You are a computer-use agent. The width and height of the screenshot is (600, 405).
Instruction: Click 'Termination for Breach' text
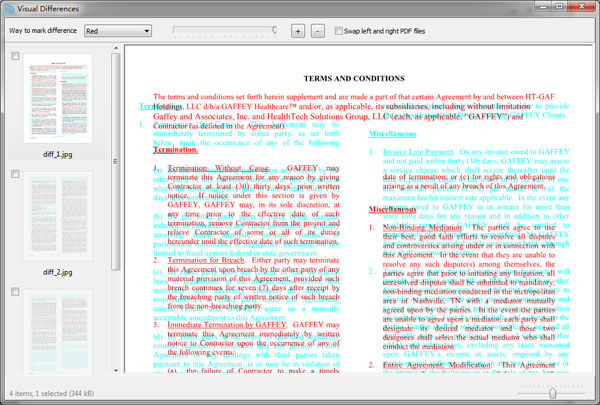point(206,260)
